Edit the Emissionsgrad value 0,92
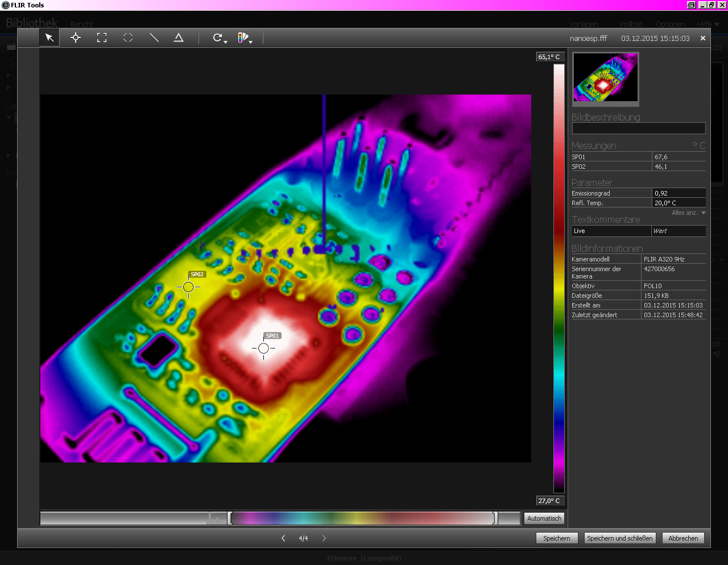 (x=679, y=193)
